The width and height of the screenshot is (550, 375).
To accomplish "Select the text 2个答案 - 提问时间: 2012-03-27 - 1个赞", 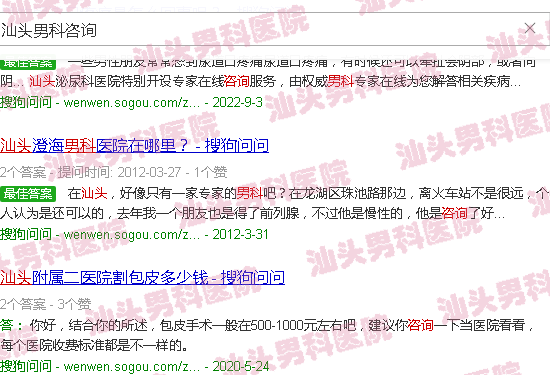I will 114,172.
